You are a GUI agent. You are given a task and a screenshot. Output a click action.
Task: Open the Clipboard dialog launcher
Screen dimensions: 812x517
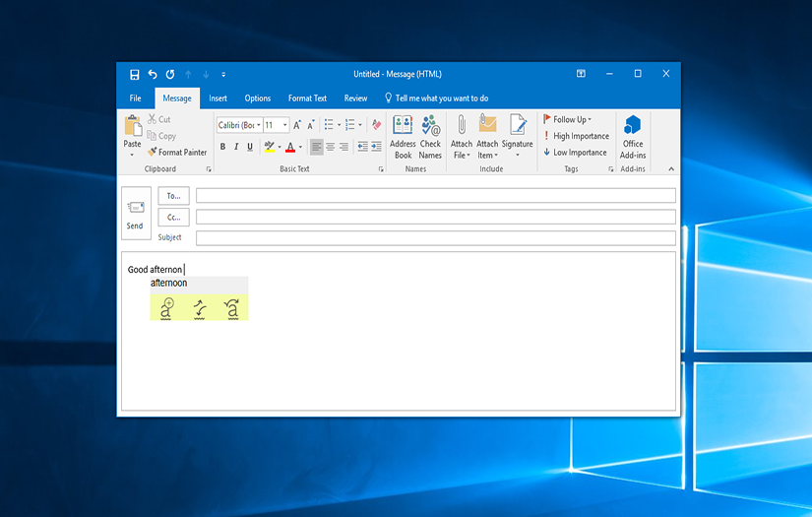[209, 168]
